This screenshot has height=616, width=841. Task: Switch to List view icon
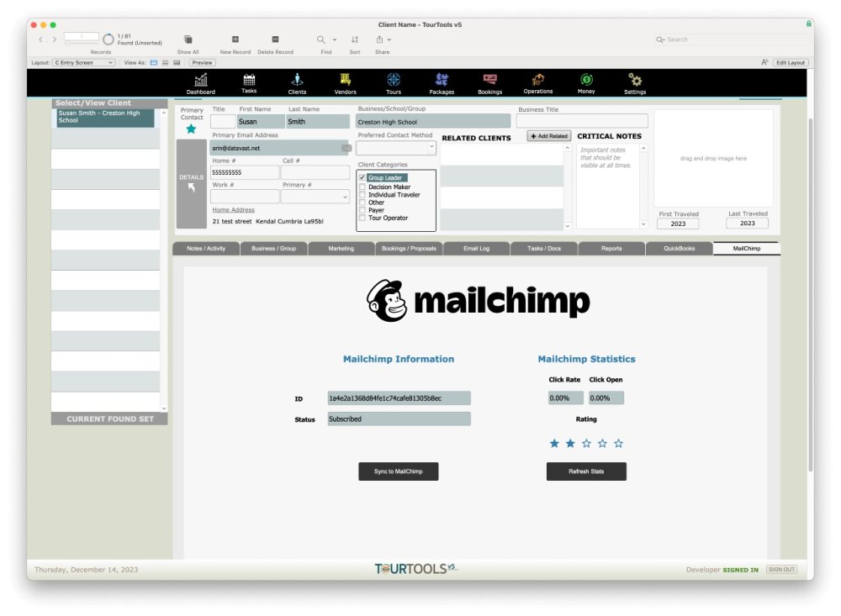click(165, 63)
